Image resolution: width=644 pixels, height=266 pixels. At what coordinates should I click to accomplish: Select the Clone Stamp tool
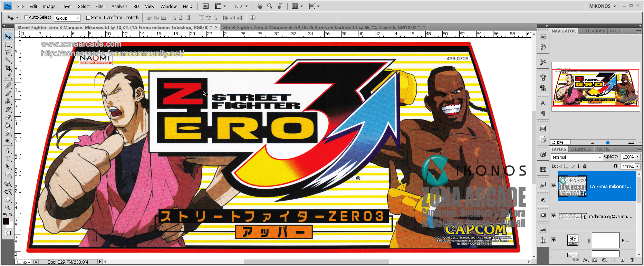click(8, 102)
